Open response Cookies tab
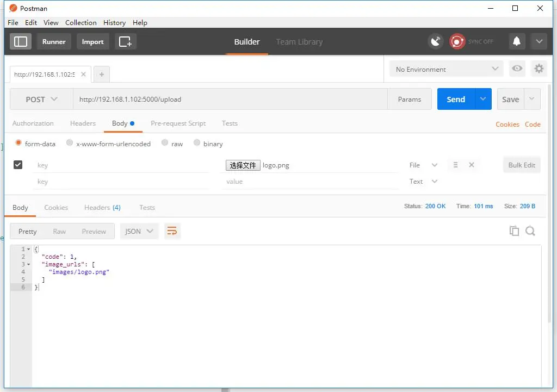557x392 pixels. coord(56,207)
